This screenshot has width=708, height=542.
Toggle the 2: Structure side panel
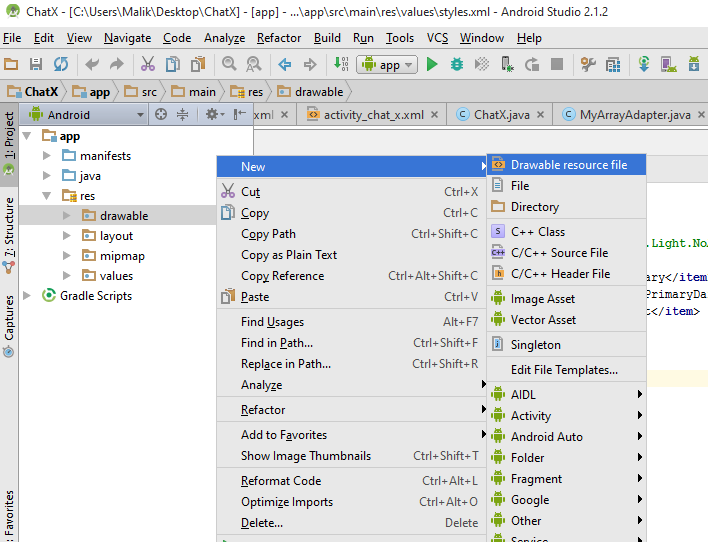tap(9, 235)
